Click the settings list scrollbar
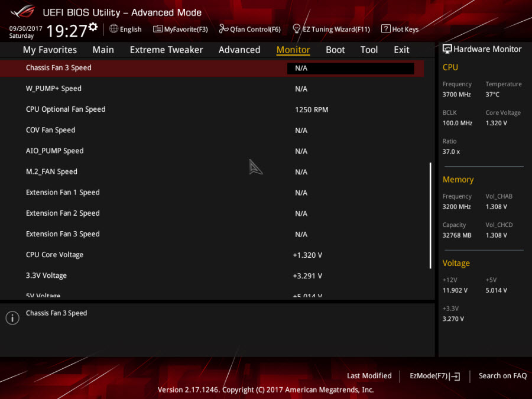This screenshot has height=399, width=532. click(x=430, y=215)
